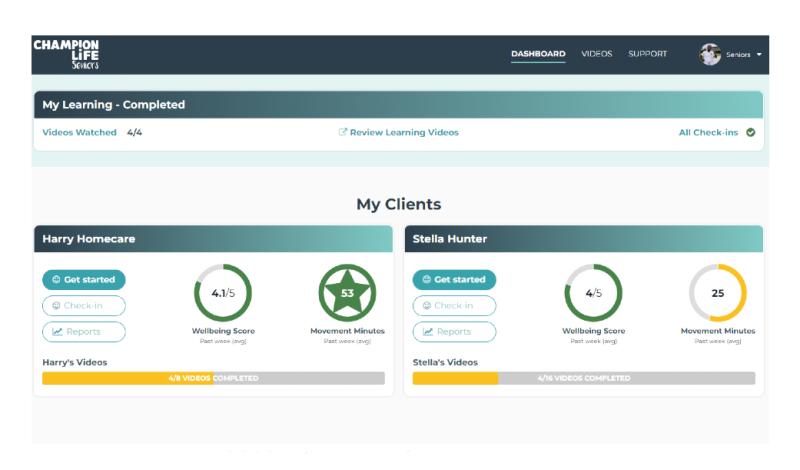View Reports for Stella Hunter
The width and height of the screenshot is (800, 470).
(454, 331)
